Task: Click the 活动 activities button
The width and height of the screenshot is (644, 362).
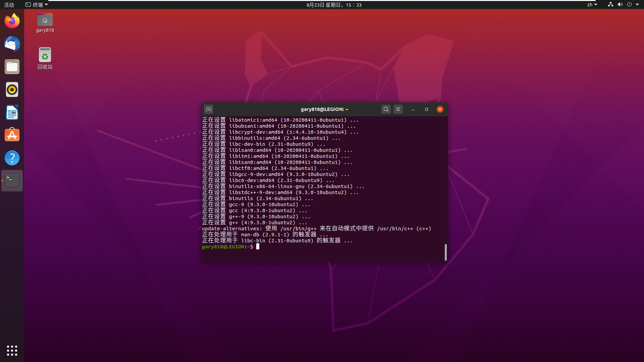Action: pyautogui.click(x=9, y=5)
